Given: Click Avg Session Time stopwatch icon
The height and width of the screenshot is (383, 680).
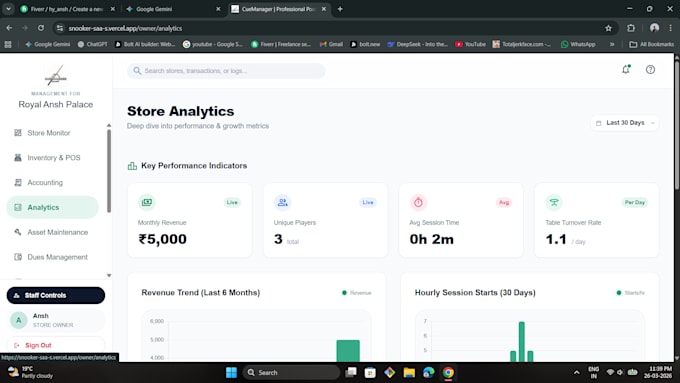Looking at the screenshot, I should [418, 202].
